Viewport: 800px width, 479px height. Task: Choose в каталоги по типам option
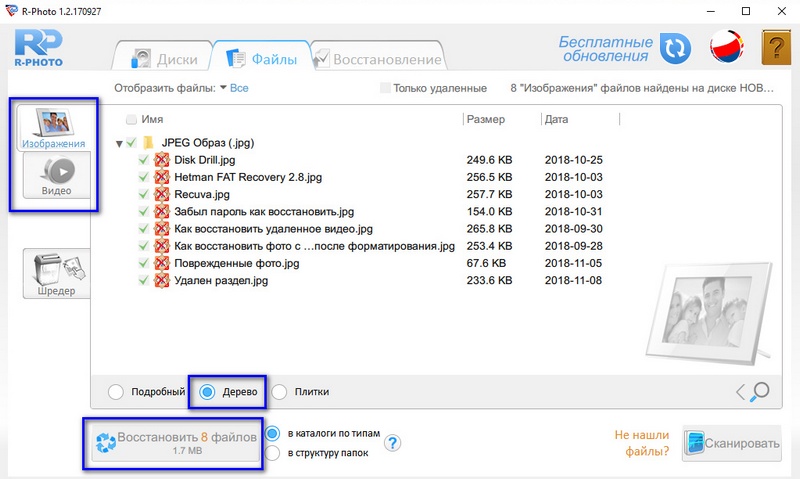(x=272, y=434)
